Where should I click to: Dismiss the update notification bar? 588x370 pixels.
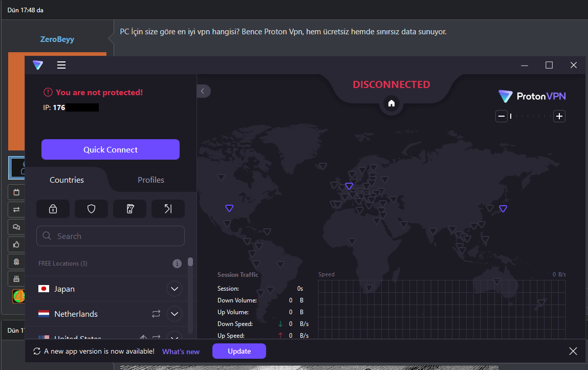tap(573, 351)
